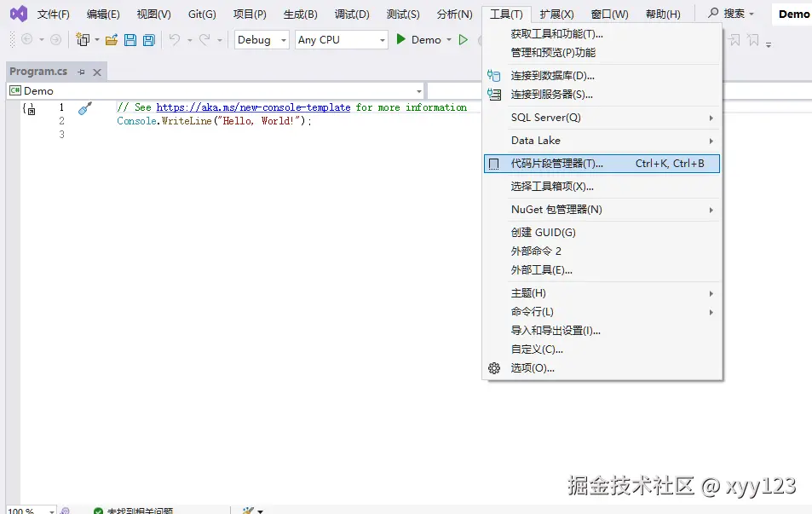Click the connect to database menu icon
The width and height of the screenshot is (812, 514).
494,76
